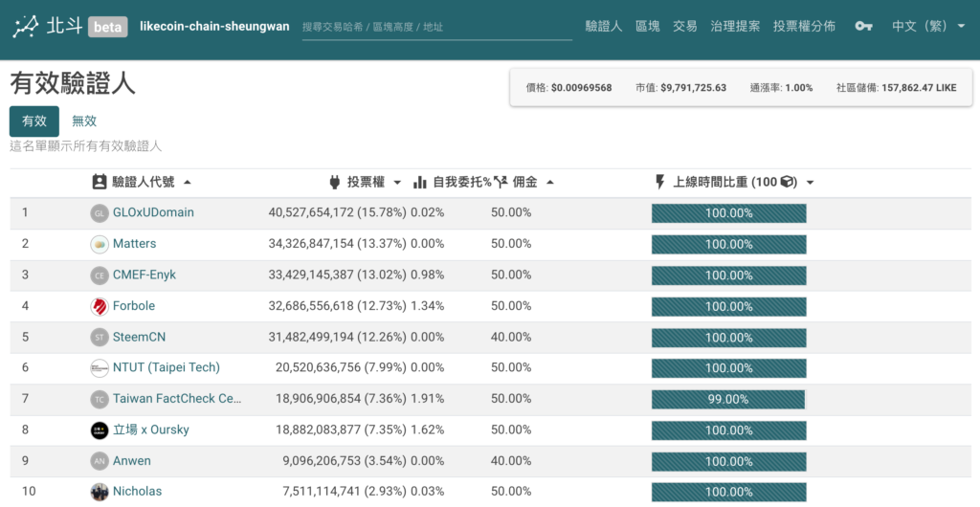Sort by 上線時間比重 dropdown arrow
The image size is (980, 507).
(x=810, y=183)
